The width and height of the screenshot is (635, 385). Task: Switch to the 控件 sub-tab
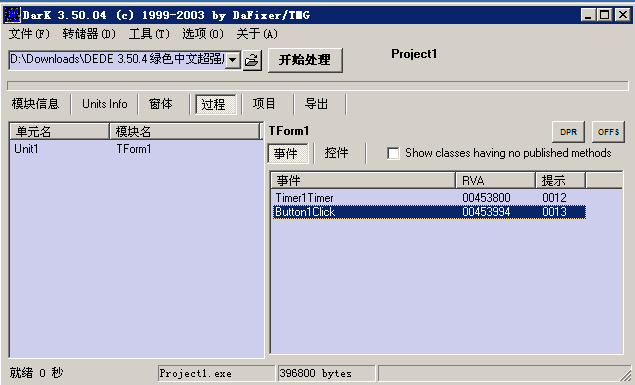(337, 153)
